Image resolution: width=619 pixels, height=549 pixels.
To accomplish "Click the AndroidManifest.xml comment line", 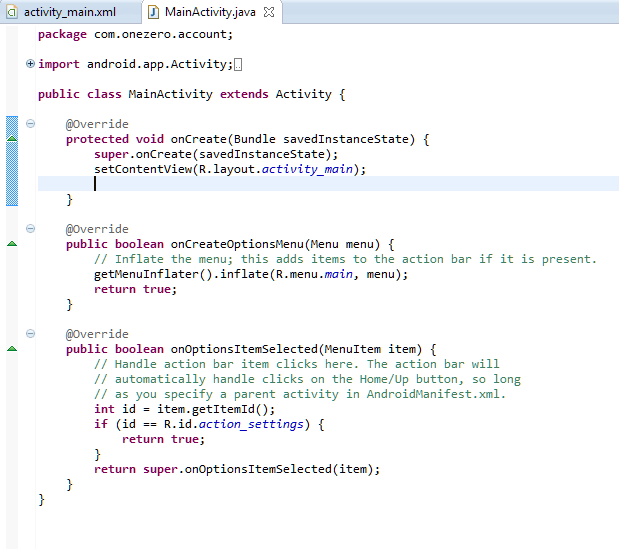I will tap(300, 394).
